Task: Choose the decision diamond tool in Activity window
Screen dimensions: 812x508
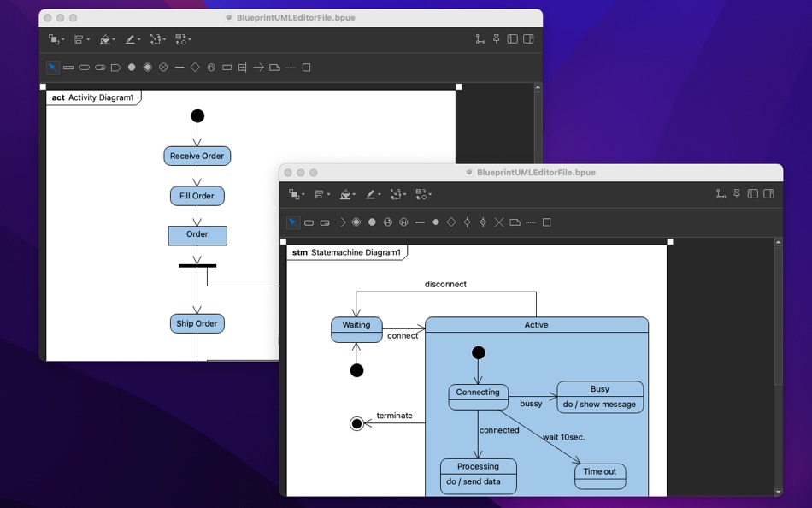Action: 195,68
